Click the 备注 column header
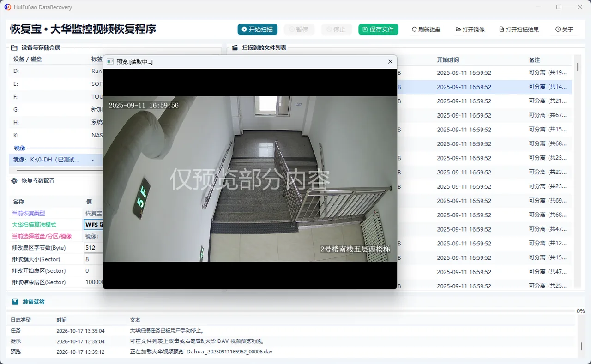 tap(534, 60)
